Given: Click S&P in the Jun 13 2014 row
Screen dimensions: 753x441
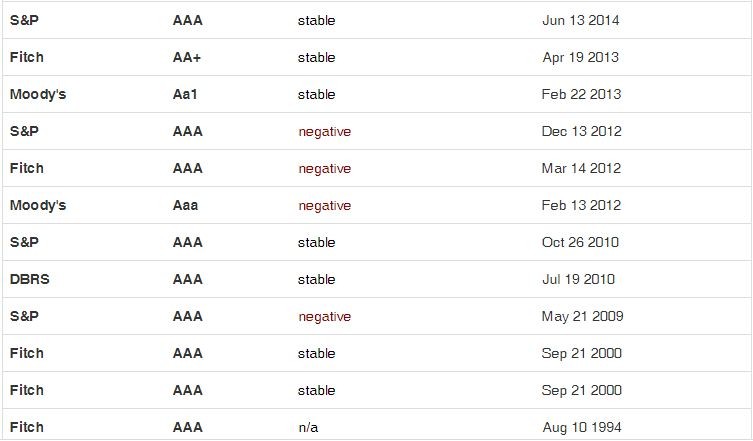Looking at the screenshot, I should point(24,20).
